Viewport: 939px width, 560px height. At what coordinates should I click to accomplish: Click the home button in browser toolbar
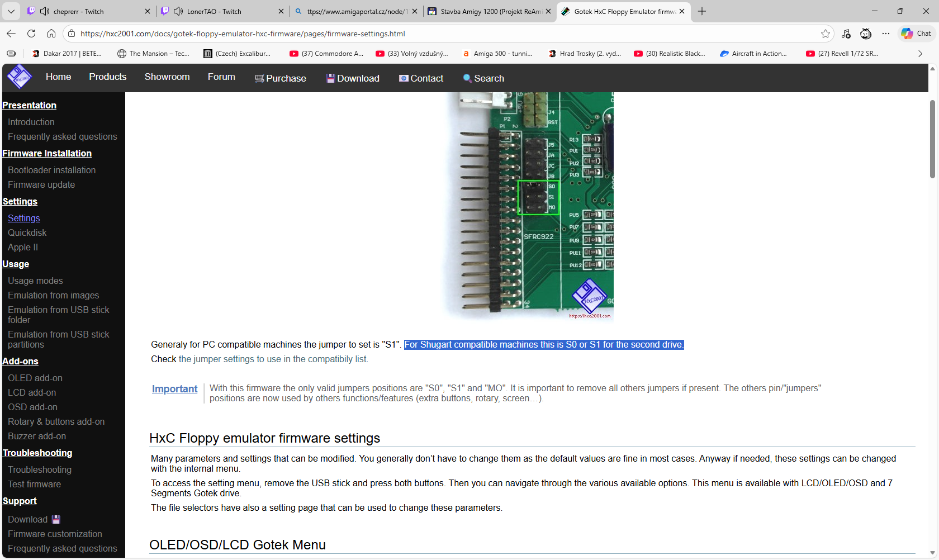click(51, 34)
